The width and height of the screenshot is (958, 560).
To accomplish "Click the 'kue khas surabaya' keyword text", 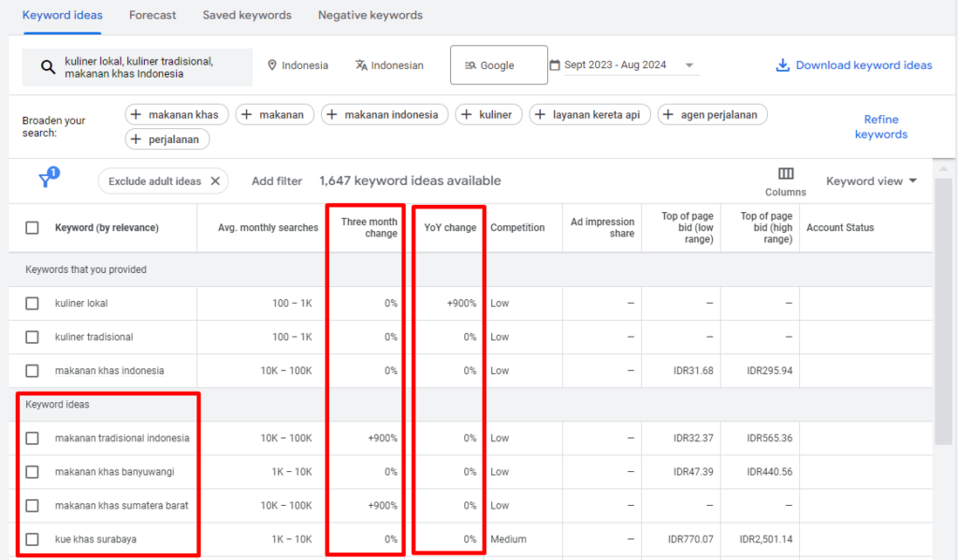I will pyautogui.click(x=96, y=539).
